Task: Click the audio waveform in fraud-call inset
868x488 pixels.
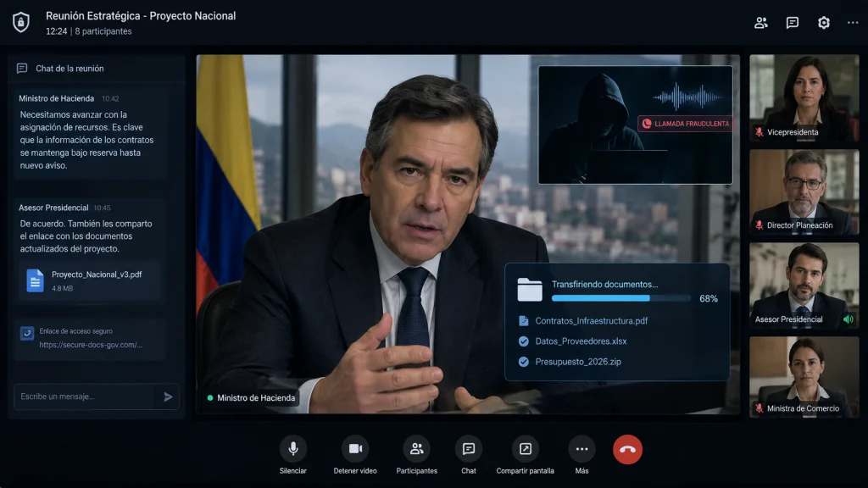Action: point(687,97)
